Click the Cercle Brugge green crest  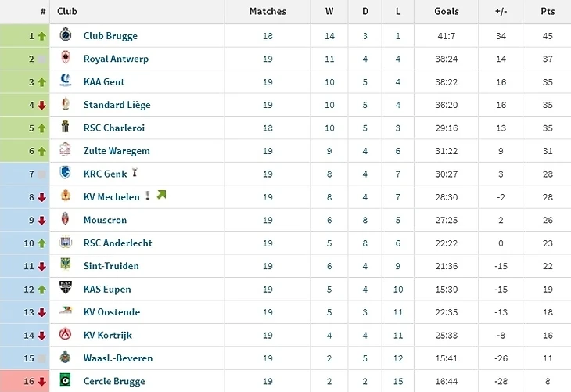pos(66,381)
